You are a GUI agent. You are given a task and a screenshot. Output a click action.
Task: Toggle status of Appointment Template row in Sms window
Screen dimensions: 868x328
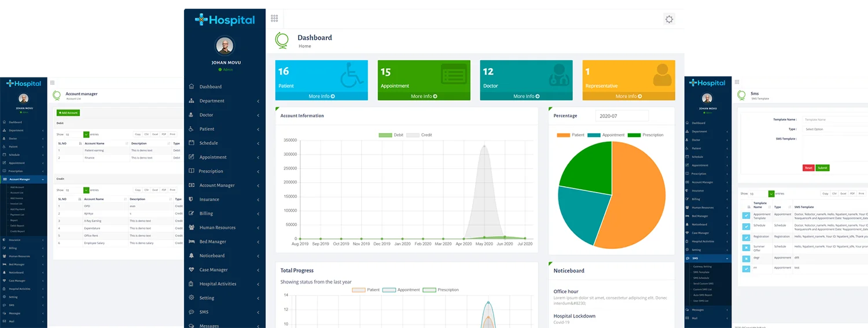(x=746, y=216)
